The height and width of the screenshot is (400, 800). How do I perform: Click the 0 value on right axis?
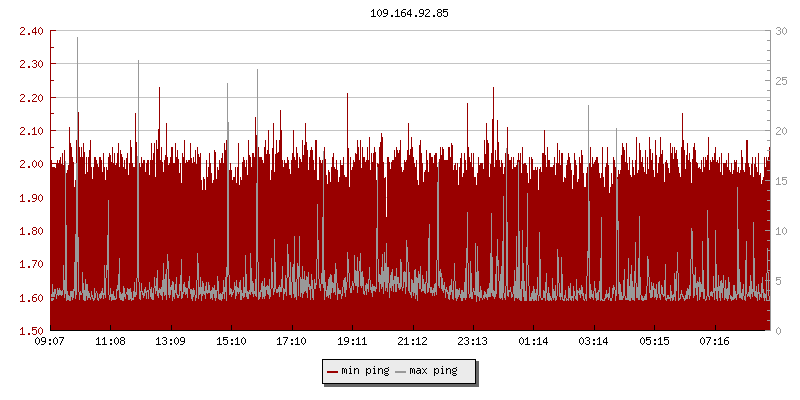pos(777,331)
